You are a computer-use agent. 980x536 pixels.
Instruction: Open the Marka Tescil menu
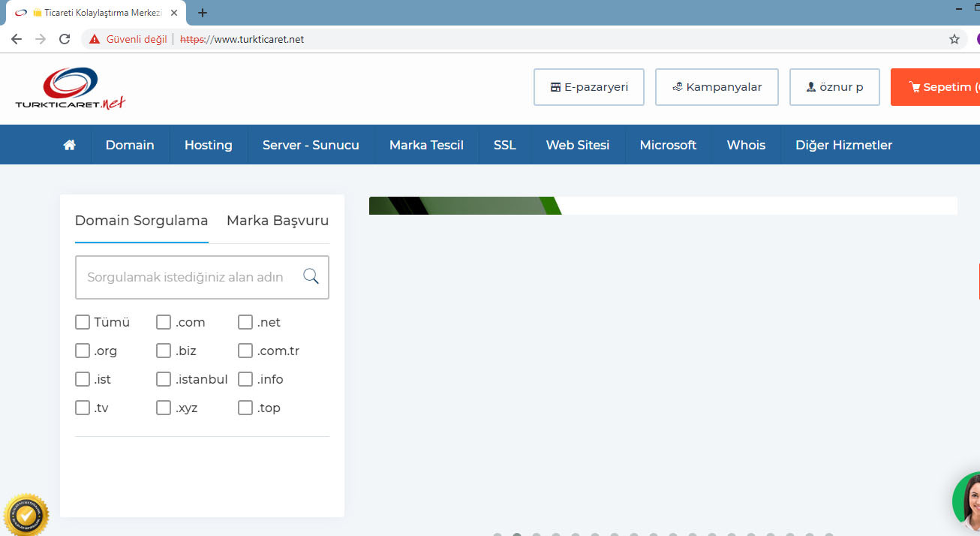(x=426, y=145)
